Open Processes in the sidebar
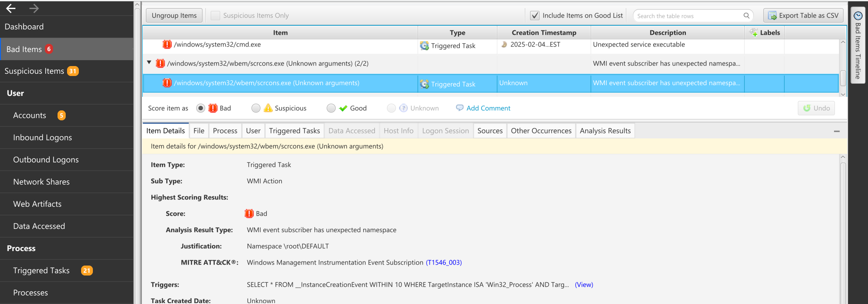 pyautogui.click(x=67, y=293)
